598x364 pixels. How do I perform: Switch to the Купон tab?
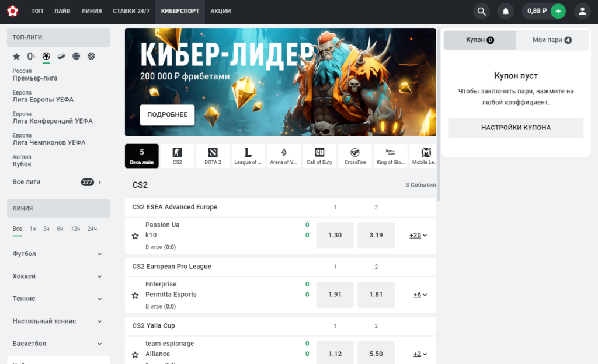coord(480,40)
